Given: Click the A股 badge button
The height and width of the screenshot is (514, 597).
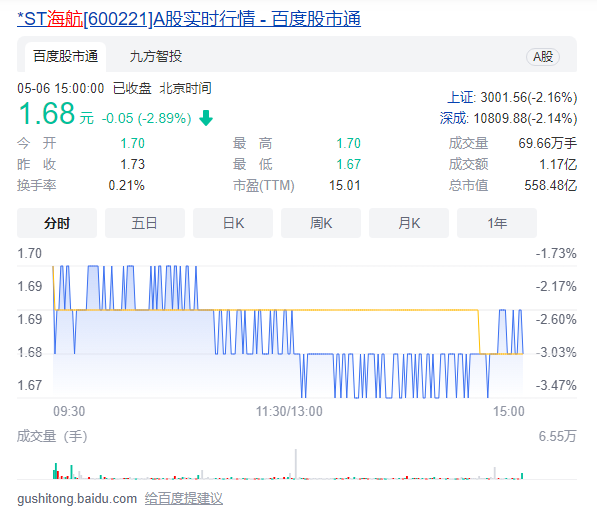Looking at the screenshot, I should coord(543,57).
